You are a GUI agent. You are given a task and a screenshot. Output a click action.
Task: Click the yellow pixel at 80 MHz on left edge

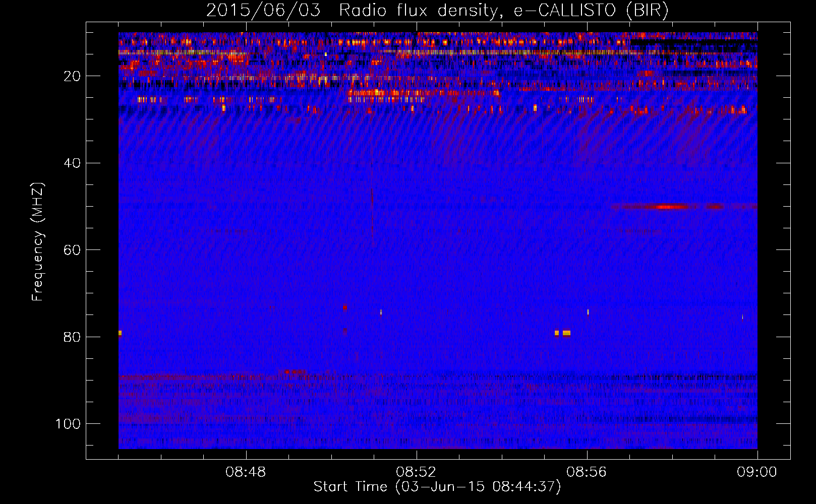[120, 333]
